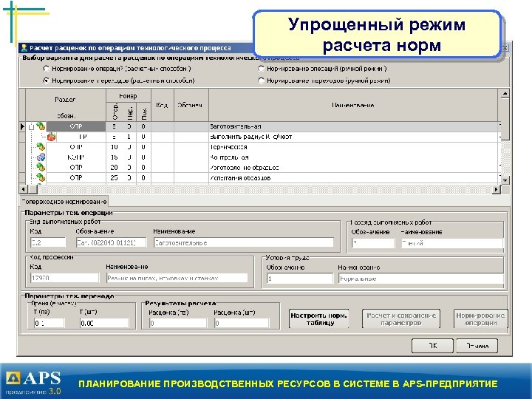Click the operation number 25 cell

[x=114, y=177]
